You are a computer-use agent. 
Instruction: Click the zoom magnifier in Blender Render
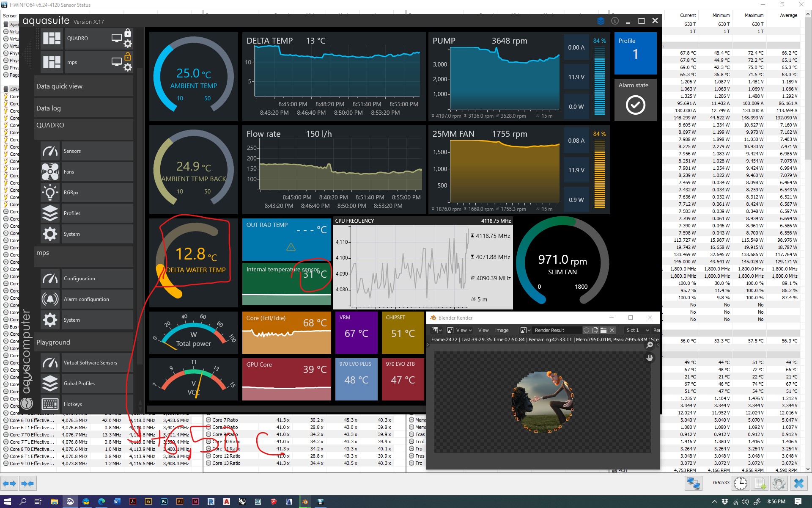pyautogui.click(x=650, y=345)
